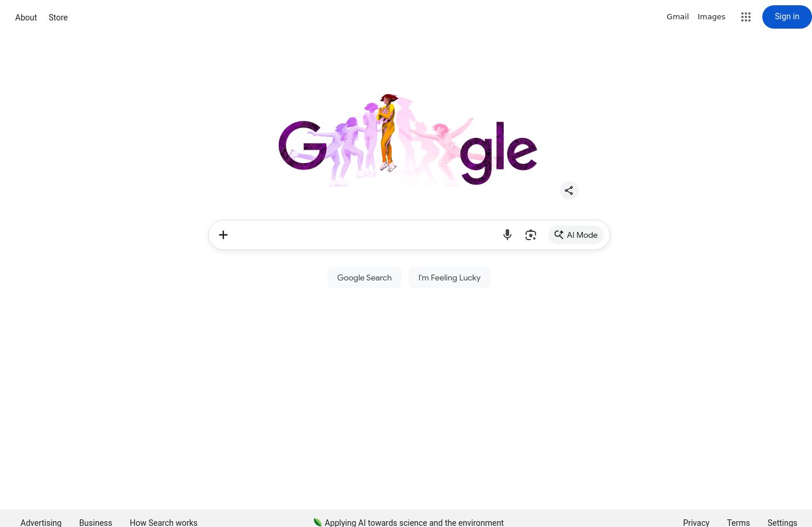Image resolution: width=812 pixels, height=527 pixels.
Task: Click the plus icon in search box
Action: [223, 235]
